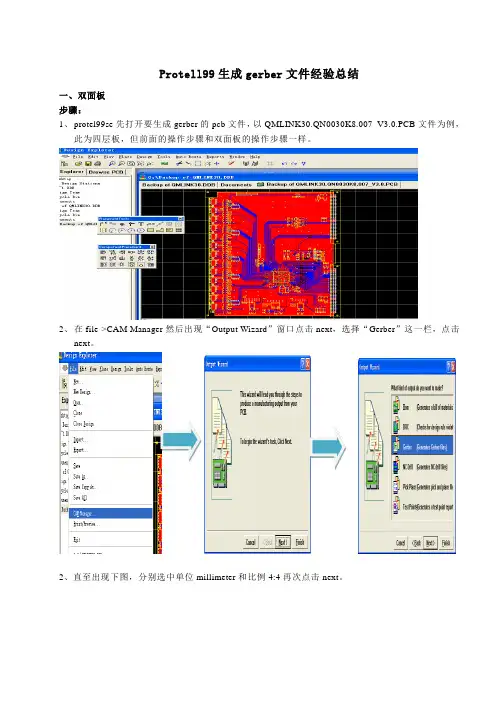The width and height of the screenshot is (496, 702).
Task: Click Finish in the first Output Wizard
Action: pyautogui.click(x=299, y=542)
